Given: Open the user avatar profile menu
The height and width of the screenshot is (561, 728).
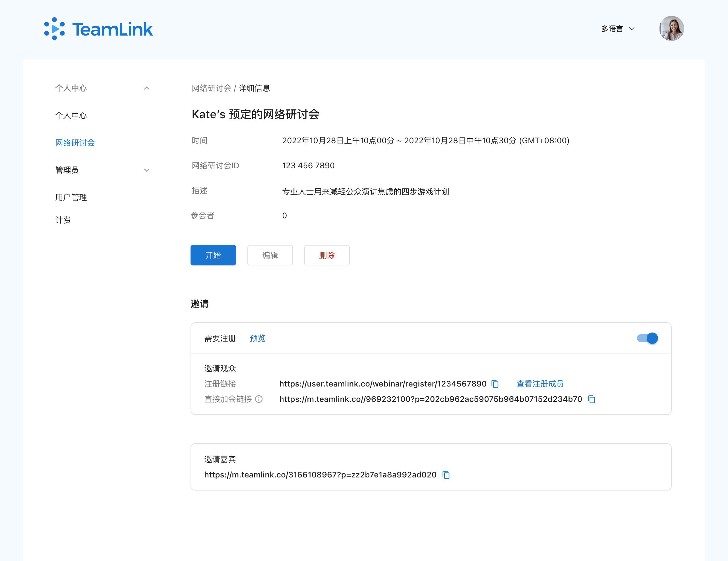Looking at the screenshot, I should coord(671,29).
